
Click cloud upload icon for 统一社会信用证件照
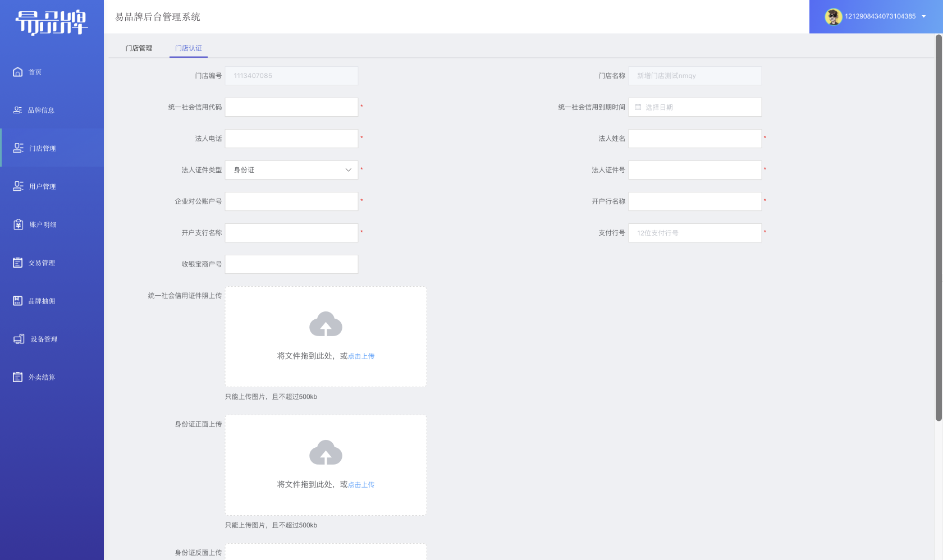coord(326,324)
